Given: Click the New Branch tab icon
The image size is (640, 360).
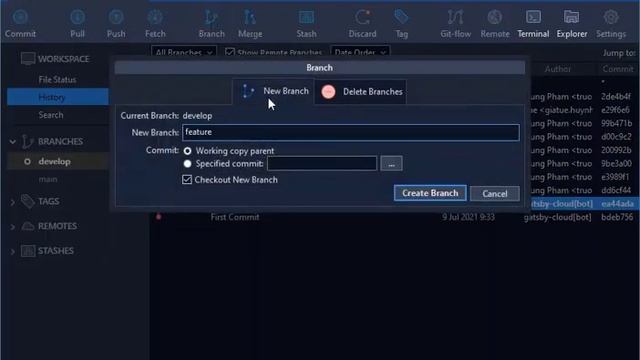Looking at the screenshot, I should pyautogui.click(x=248, y=91).
